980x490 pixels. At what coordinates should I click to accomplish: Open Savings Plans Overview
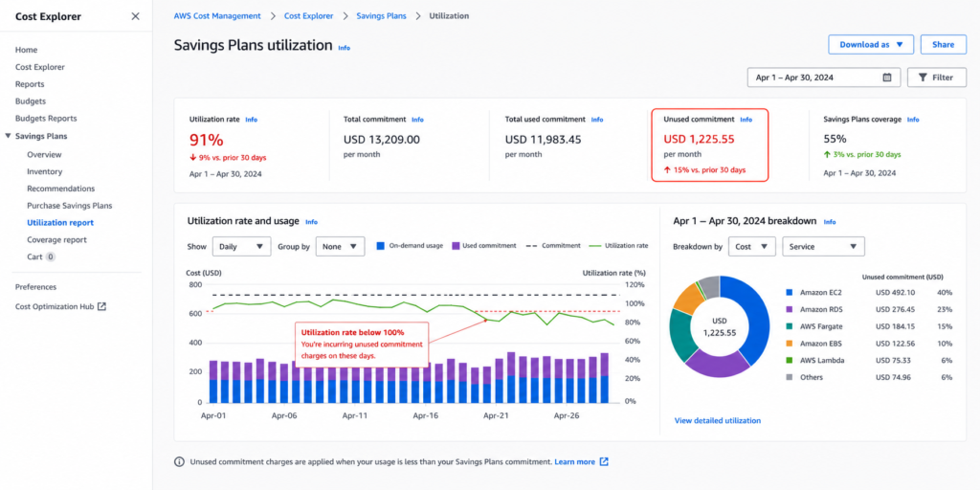click(x=44, y=154)
